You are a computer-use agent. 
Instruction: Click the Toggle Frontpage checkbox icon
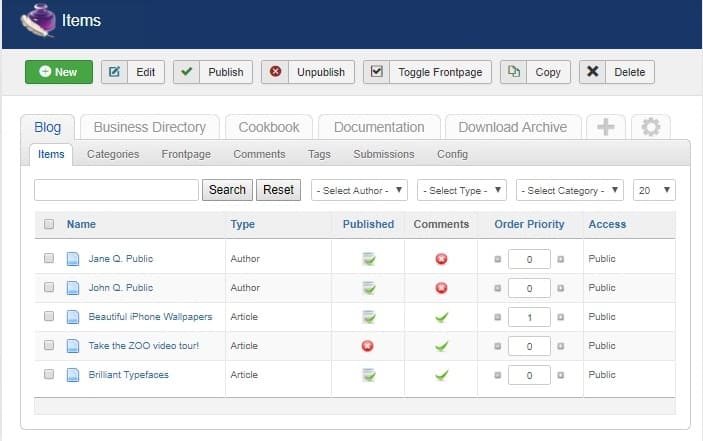pos(377,71)
